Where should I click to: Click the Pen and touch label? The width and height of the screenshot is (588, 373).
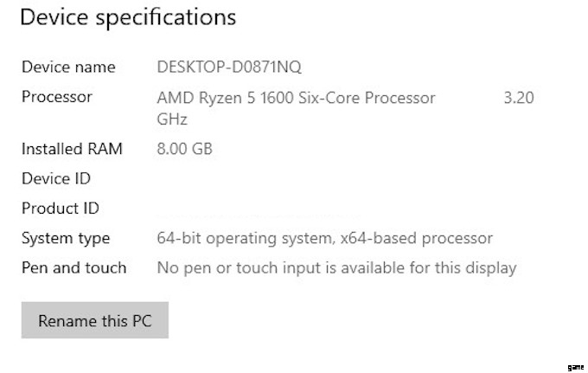pyautogui.click(x=73, y=267)
